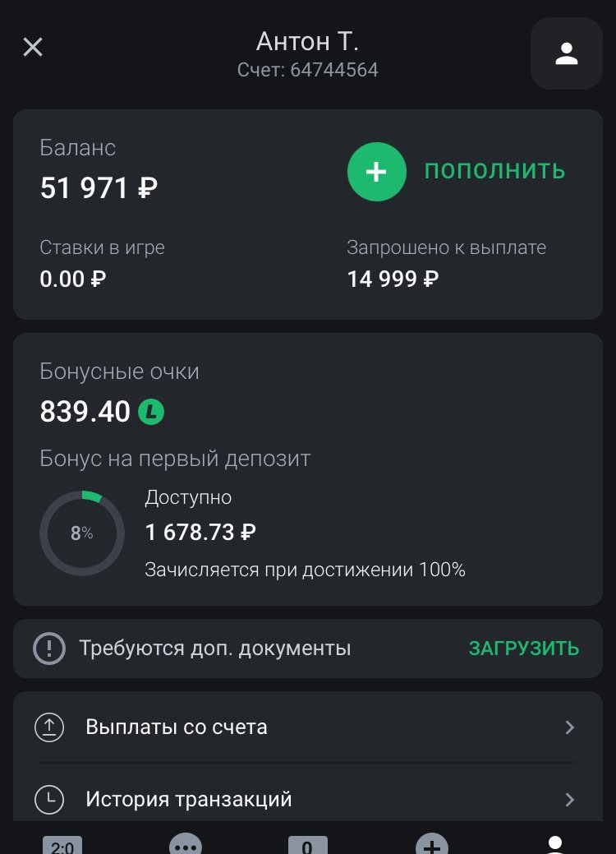Screen dimensions: 616x854
Task: Open the chat bubble tab with three dots
Action: click(x=185, y=844)
